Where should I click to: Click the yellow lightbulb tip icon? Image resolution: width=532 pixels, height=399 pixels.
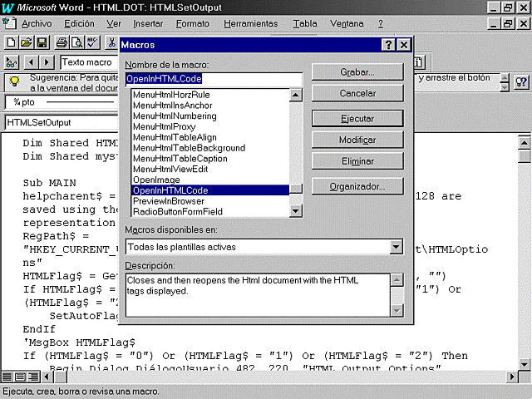(14, 81)
